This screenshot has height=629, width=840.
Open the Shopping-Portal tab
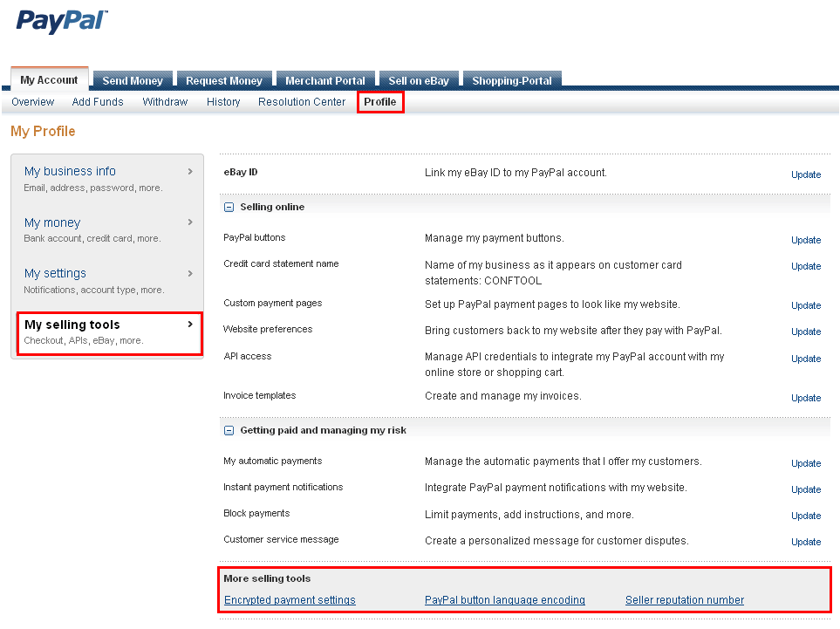(x=512, y=80)
